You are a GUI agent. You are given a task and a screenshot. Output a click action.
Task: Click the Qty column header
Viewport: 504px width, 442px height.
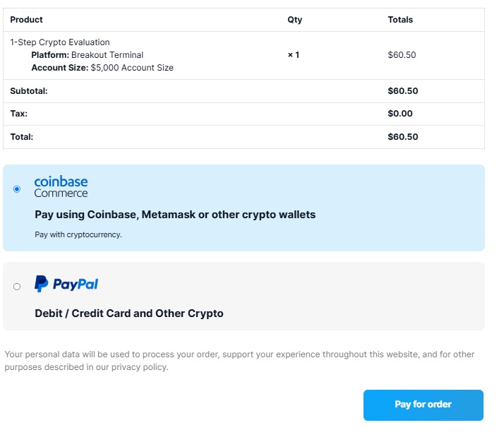(294, 20)
